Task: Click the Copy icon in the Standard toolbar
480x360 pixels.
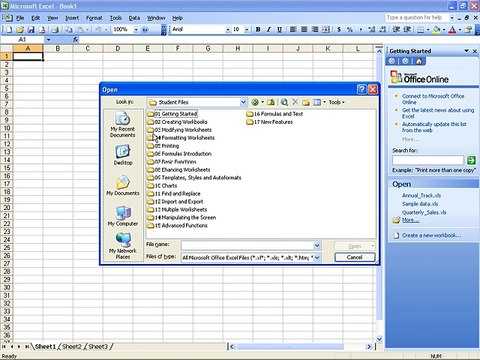Action: tap(69, 30)
